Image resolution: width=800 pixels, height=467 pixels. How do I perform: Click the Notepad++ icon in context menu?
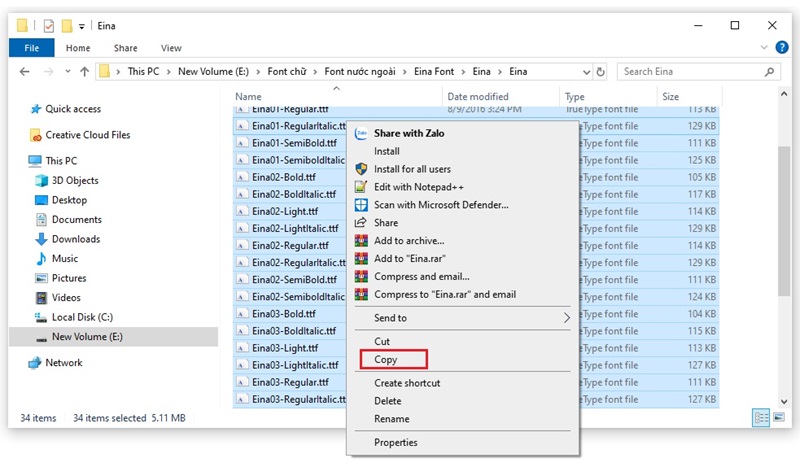(x=361, y=187)
